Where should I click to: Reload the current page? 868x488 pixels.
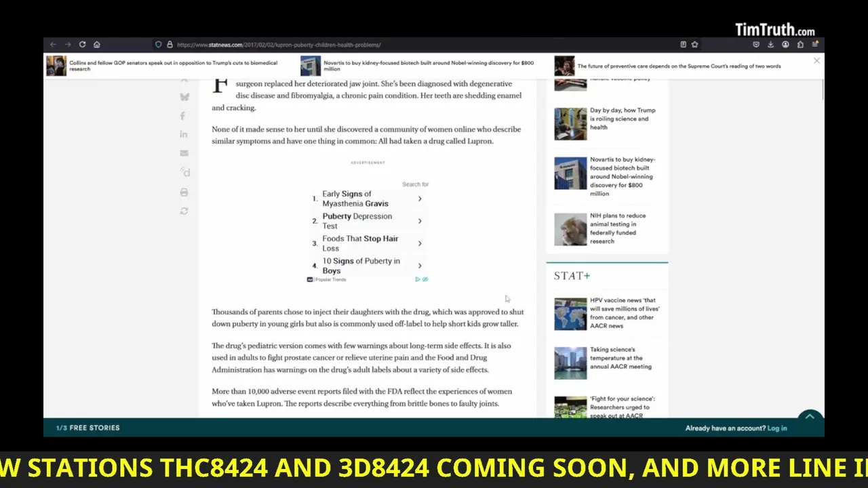point(82,45)
